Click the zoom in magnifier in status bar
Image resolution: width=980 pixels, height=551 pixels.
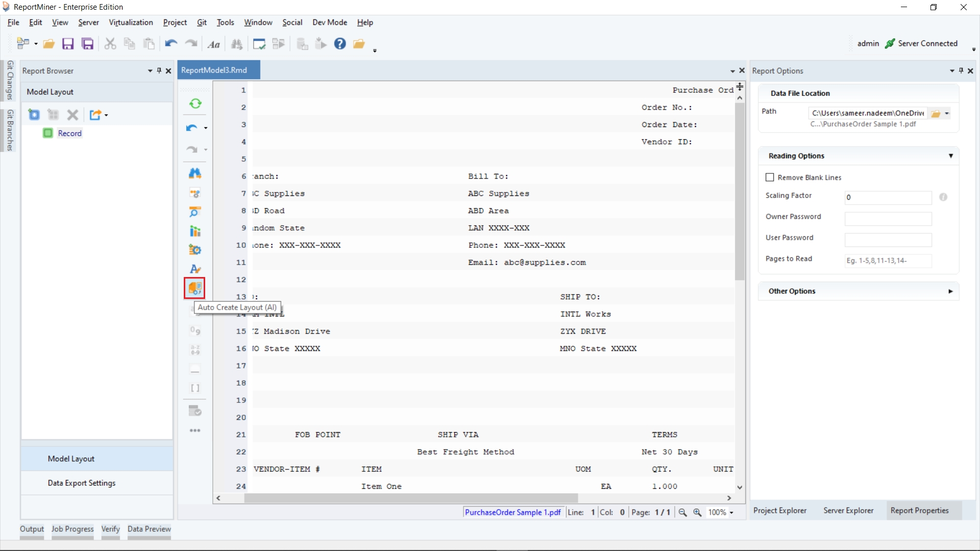[x=697, y=512]
